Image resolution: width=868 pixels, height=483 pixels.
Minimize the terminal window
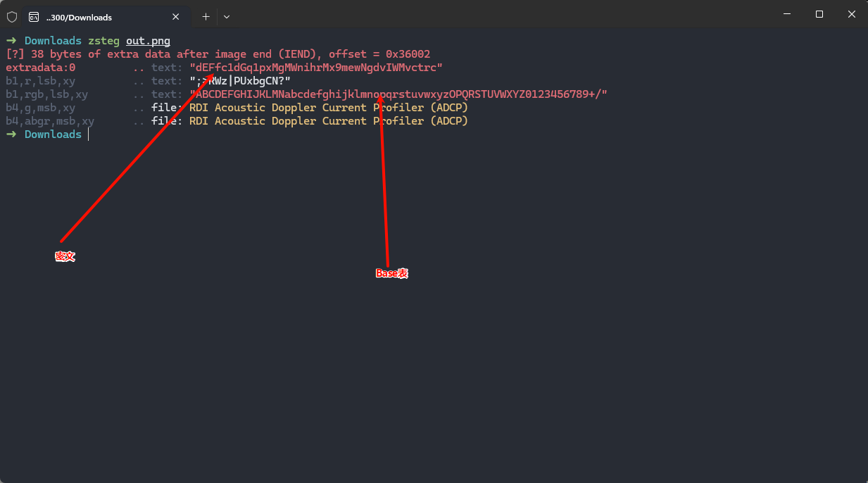[x=786, y=14]
